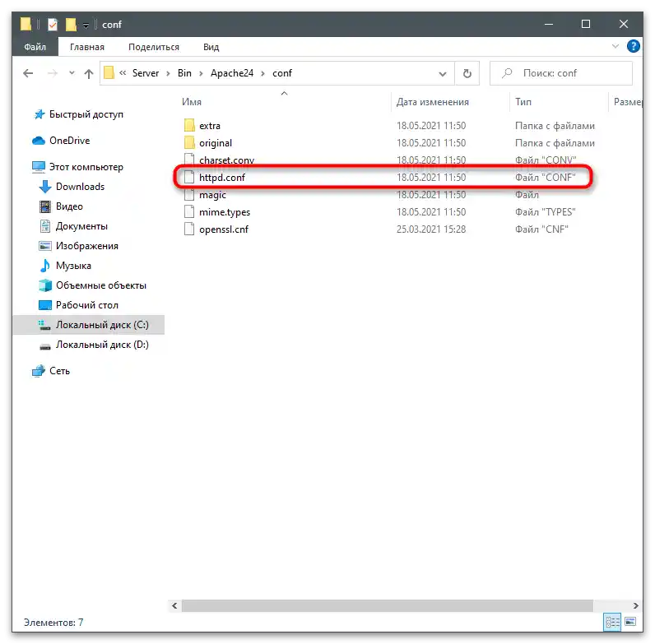Open Изображения in the navigation pane
Viewport: 655px width, 644px height.
coord(87,246)
